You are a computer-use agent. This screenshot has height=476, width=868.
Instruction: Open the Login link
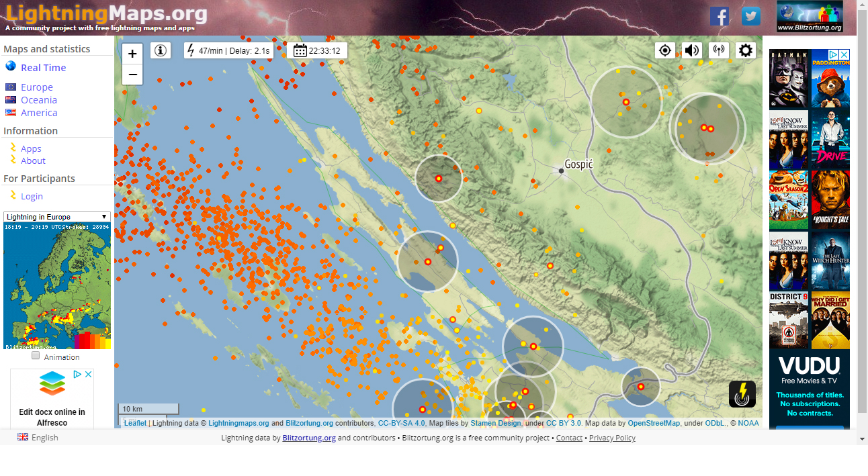(x=32, y=196)
